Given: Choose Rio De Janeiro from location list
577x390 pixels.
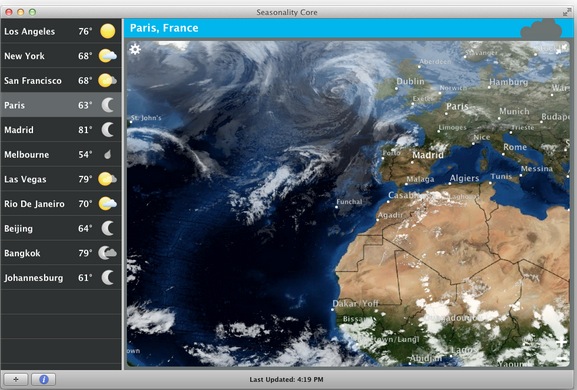Looking at the screenshot, I should [x=61, y=204].
